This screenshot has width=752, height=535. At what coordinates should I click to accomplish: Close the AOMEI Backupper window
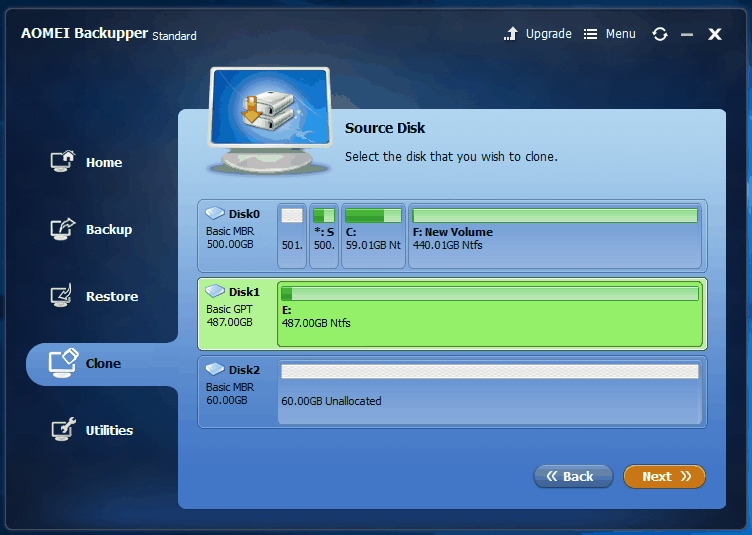click(x=715, y=34)
